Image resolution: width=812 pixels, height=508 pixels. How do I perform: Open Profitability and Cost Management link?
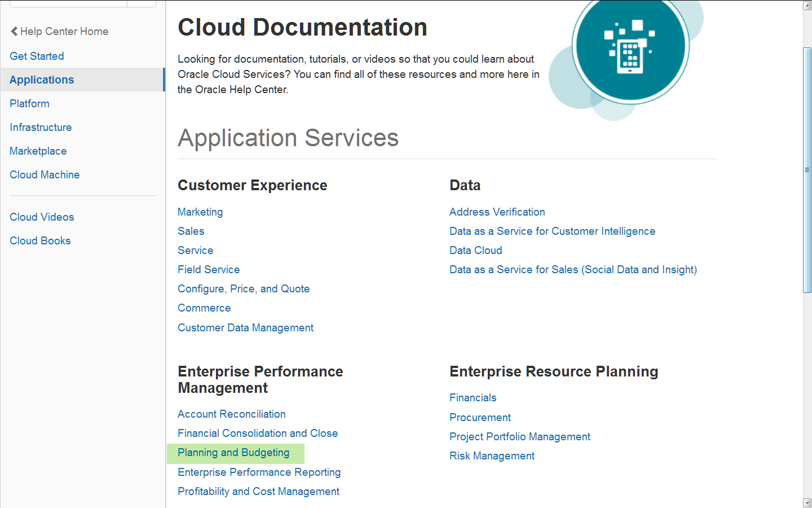[258, 491]
